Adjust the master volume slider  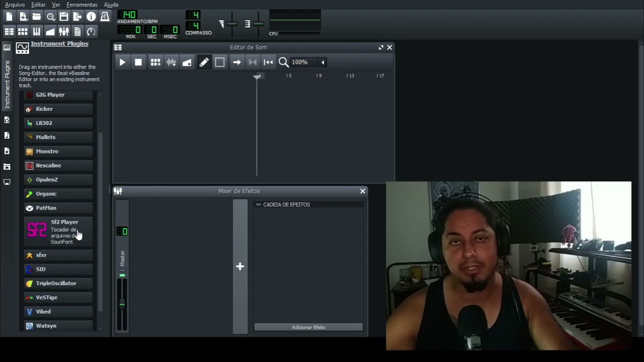click(x=232, y=24)
